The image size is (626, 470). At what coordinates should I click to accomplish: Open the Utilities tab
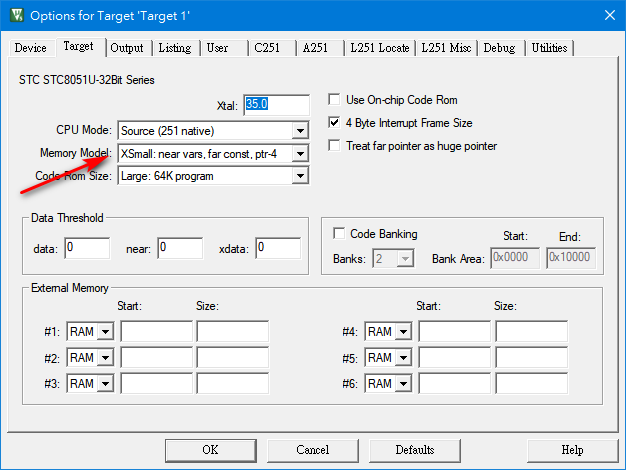(x=549, y=48)
